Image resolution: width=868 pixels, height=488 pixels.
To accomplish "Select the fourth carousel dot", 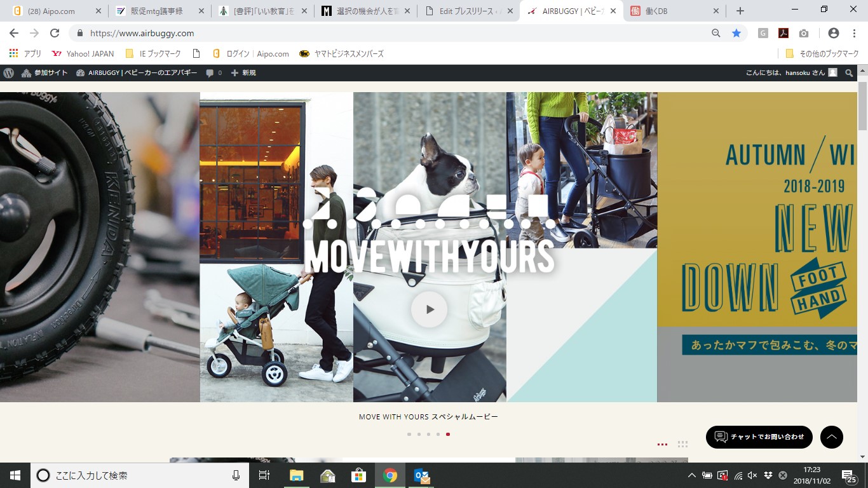I will (438, 435).
